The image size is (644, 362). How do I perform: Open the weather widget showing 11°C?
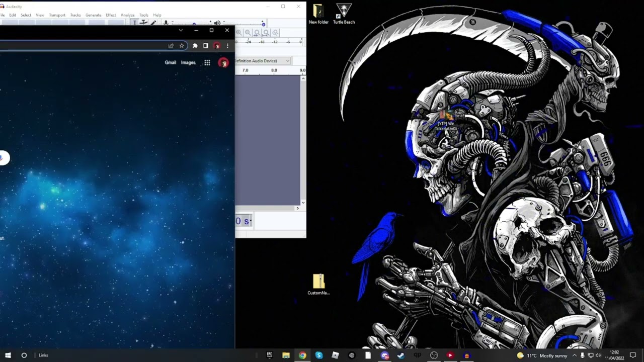[x=542, y=355]
